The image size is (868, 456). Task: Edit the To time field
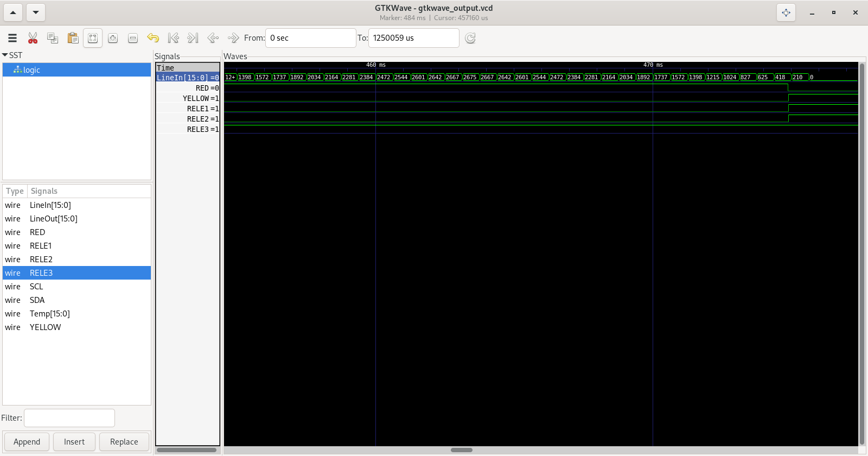tap(413, 38)
